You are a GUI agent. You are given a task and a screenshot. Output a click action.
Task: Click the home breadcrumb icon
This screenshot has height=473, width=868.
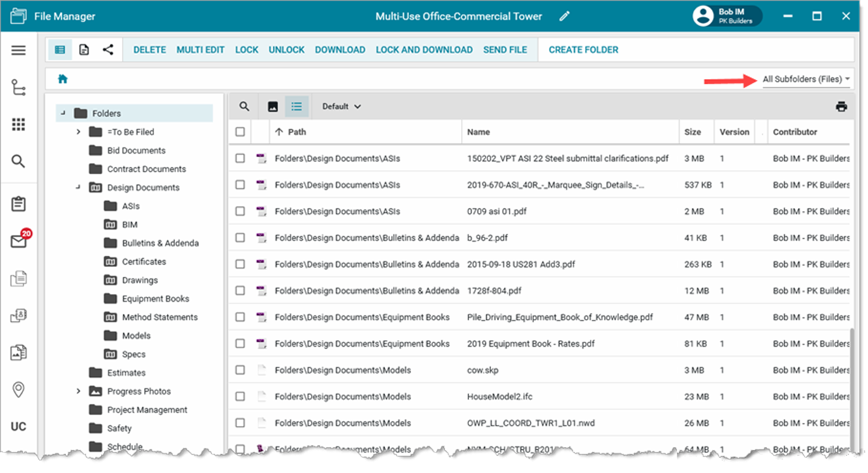click(x=63, y=79)
